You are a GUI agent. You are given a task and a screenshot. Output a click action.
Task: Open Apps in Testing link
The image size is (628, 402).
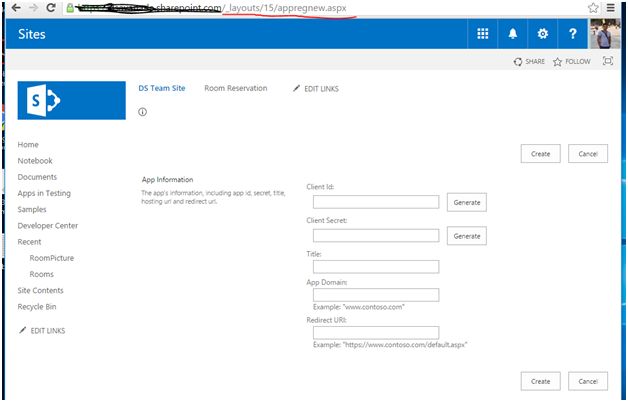[x=44, y=193]
